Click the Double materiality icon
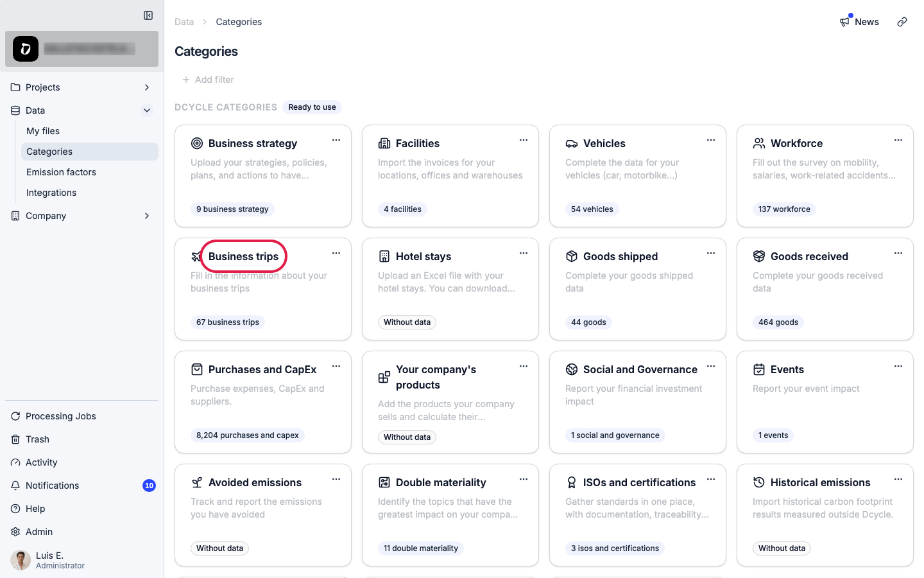The width and height of the screenshot is (924, 578). 384,482
